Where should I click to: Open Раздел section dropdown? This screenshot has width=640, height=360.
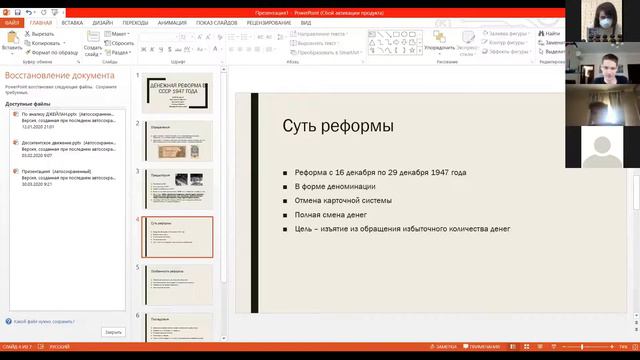coord(118,52)
